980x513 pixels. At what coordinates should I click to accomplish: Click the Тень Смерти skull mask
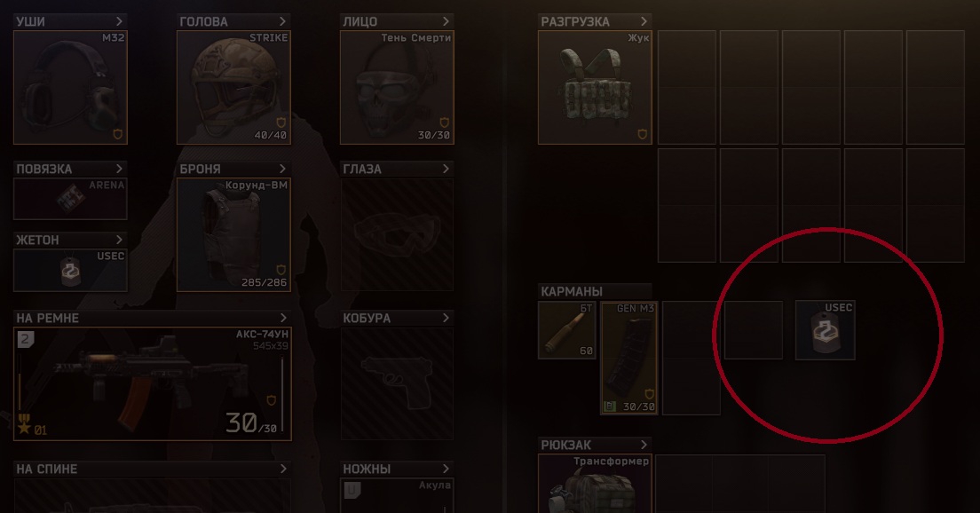[x=397, y=88]
